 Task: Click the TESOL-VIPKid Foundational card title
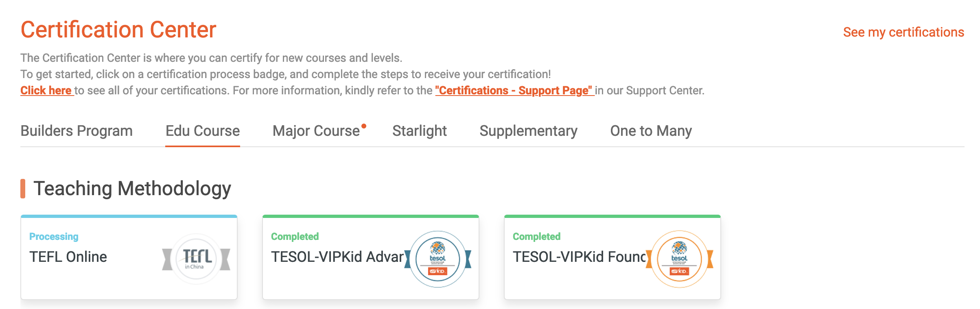579,257
